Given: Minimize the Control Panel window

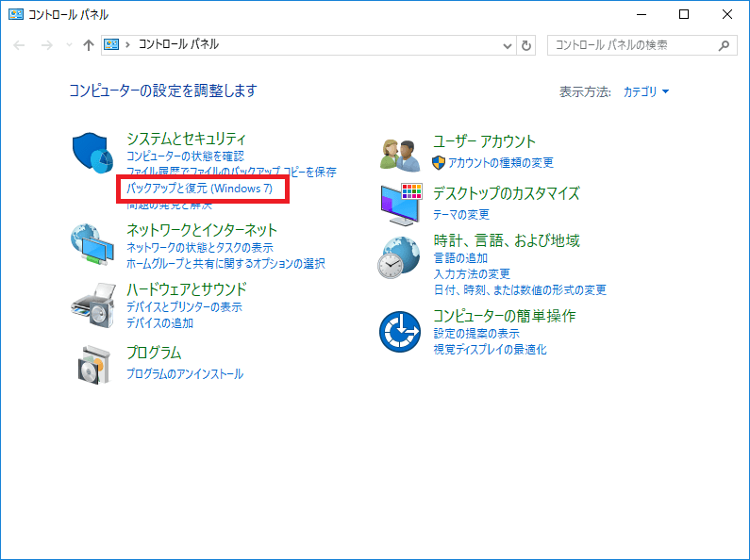Looking at the screenshot, I should tap(641, 14).
